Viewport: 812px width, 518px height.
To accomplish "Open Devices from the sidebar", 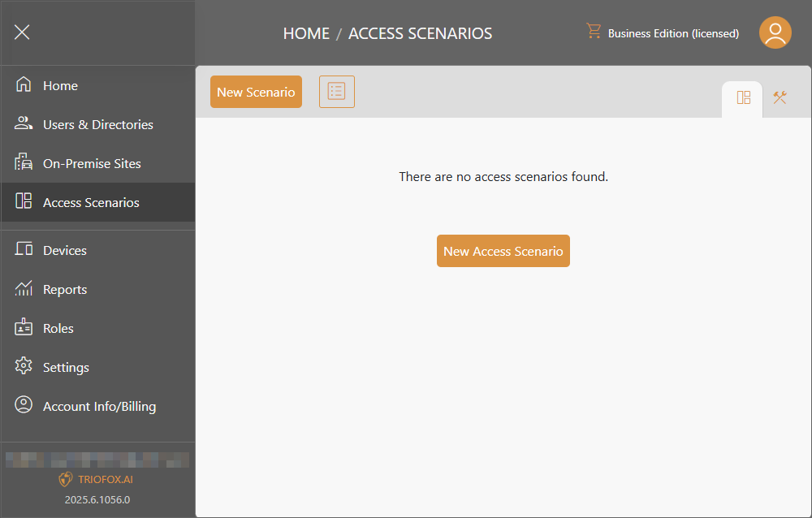I will click(x=98, y=250).
